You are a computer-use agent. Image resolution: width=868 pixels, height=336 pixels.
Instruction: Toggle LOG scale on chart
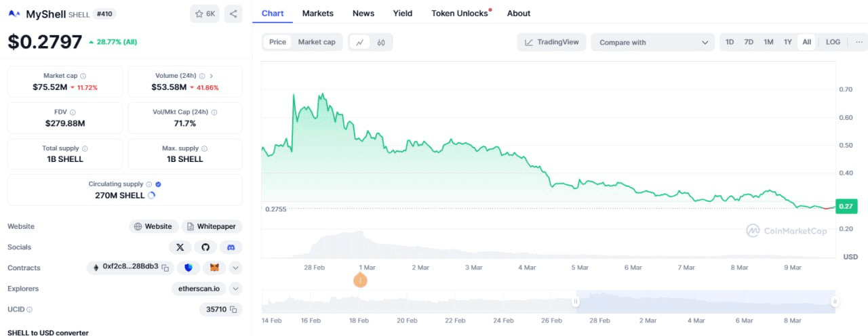click(833, 42)
